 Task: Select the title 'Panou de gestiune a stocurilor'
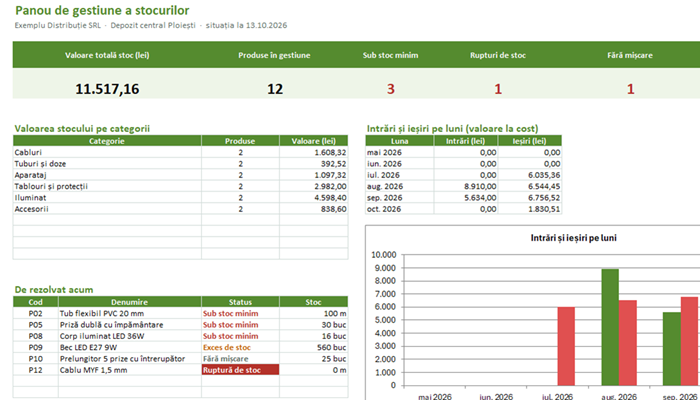[x=102, y=10]
